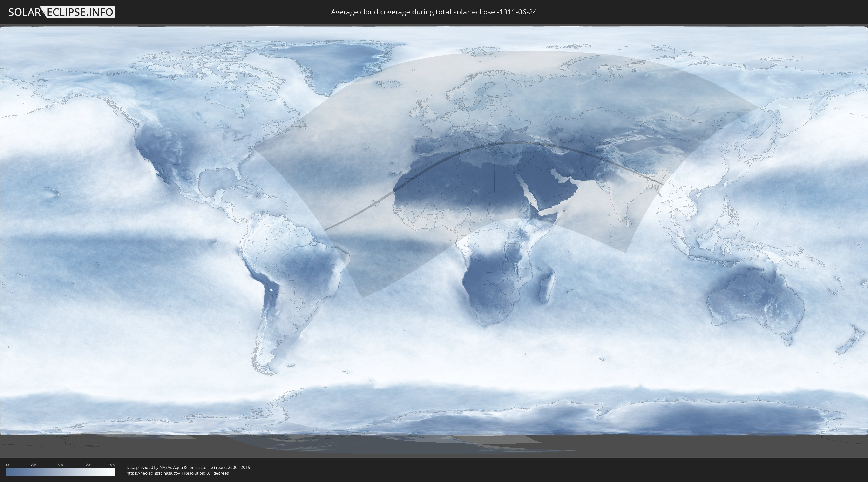
Task: Click the 75% legend label
Action: pos(88,465)
